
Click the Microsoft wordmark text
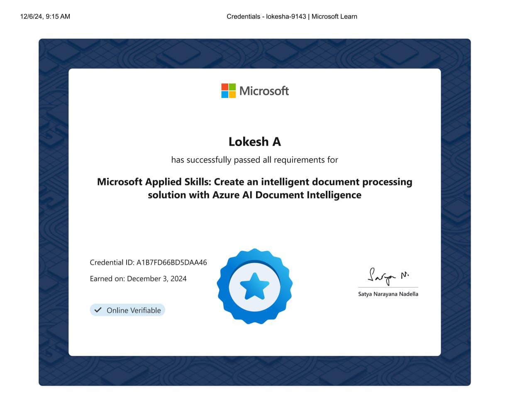(264, 91)
